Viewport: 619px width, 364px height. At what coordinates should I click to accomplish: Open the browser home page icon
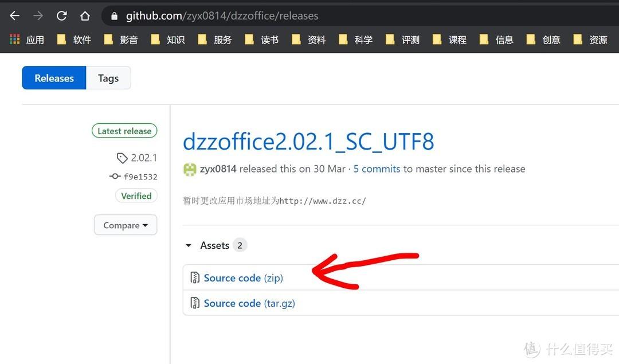[x=85, y=16]
